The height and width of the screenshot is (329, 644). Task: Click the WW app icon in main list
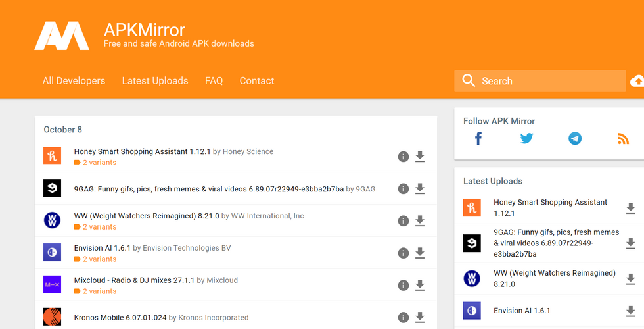(x=52, y=220)
